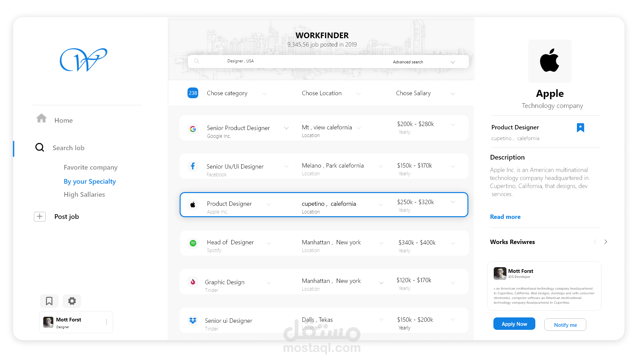This screenshot has width=644, height=362.
Task: Open the Chose Sallary dropdown
Action: [453, 94]
